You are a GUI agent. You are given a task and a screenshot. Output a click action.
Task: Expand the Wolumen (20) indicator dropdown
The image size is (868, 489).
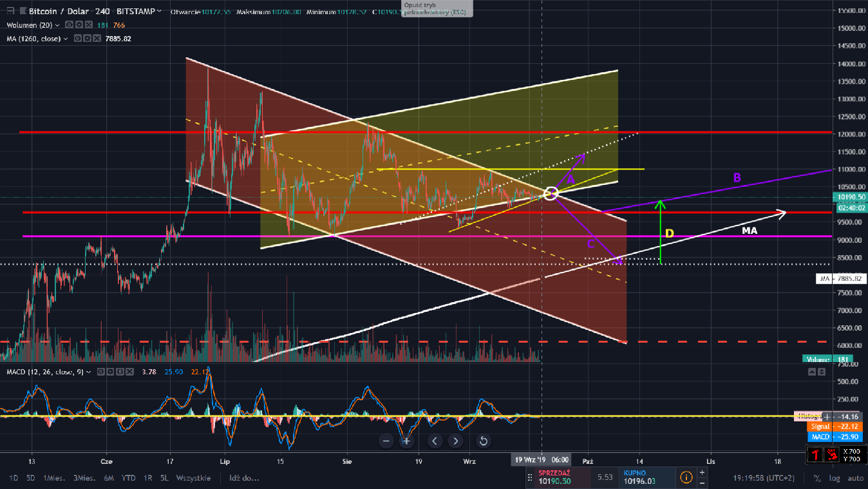[x=58, y=25]
